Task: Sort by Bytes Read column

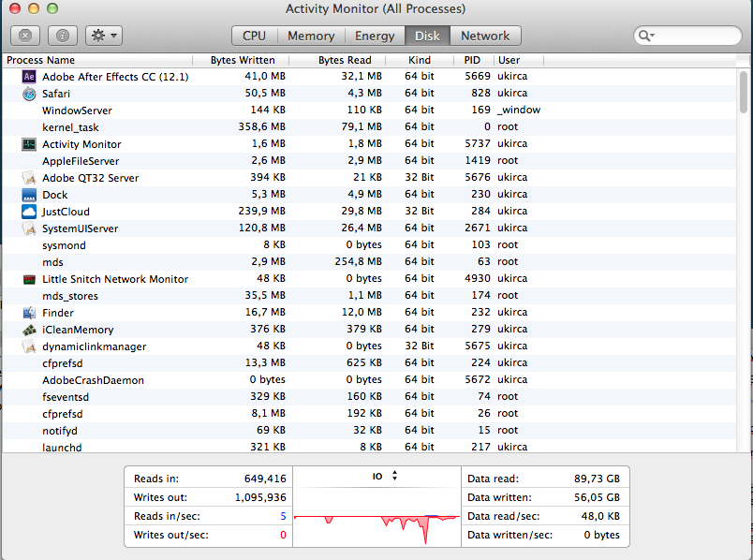Action: tap(337, 60)
